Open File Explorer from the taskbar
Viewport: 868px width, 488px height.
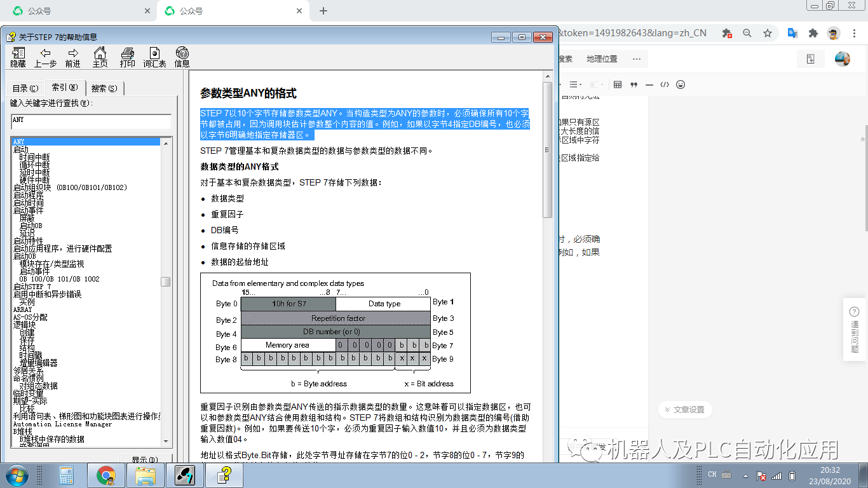[146, 475]
